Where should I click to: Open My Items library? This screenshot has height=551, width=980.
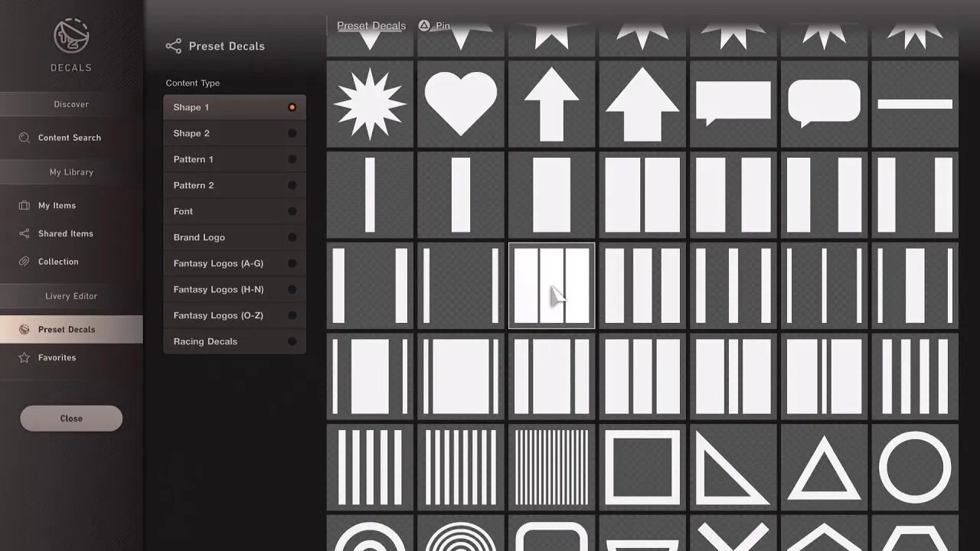71,205
